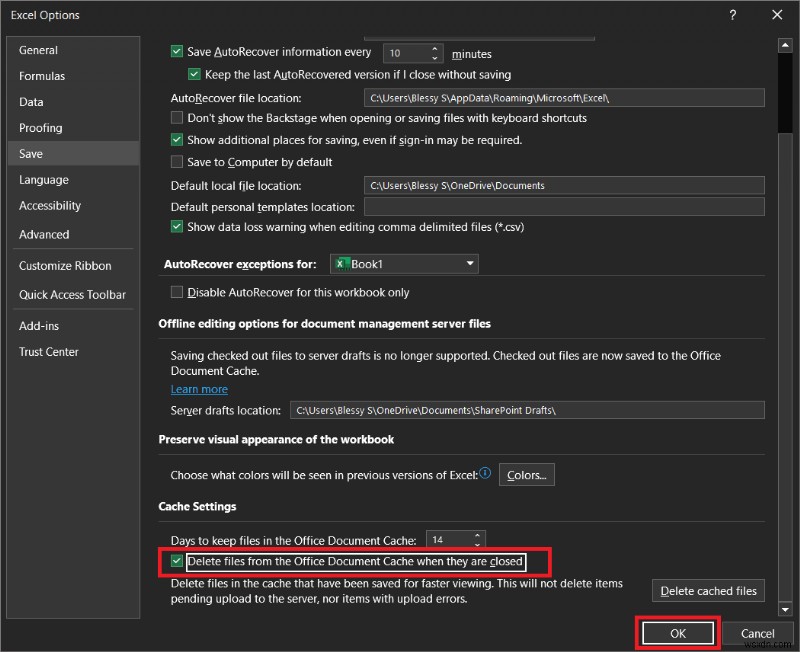Image resolution: width=800 pixels, height=652 pixels.
Task: Open Trust Center settings
Action: coord(48,352)
